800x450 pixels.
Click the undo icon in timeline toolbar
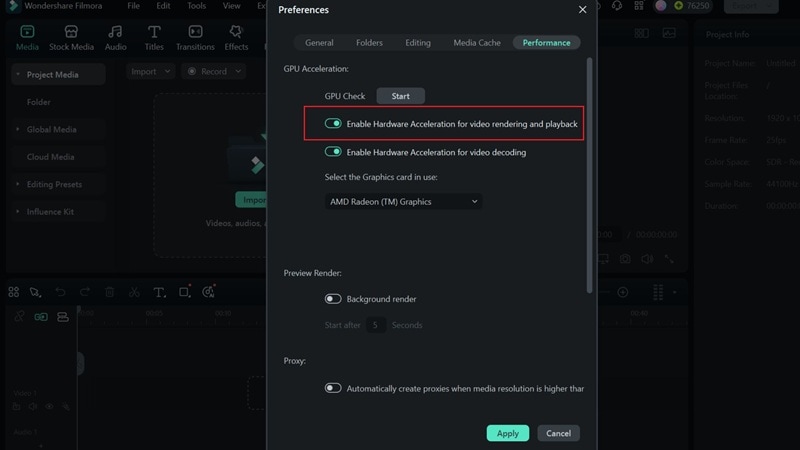[60, 292]
